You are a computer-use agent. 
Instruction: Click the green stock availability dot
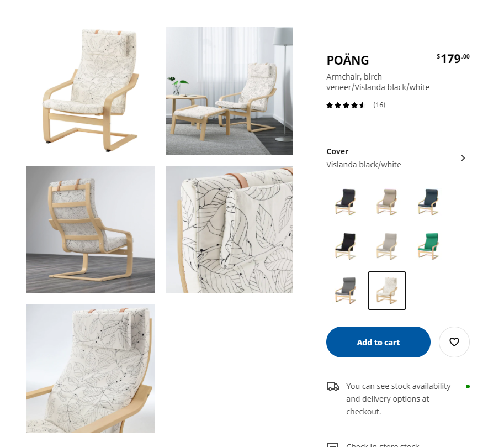[468, 387]
